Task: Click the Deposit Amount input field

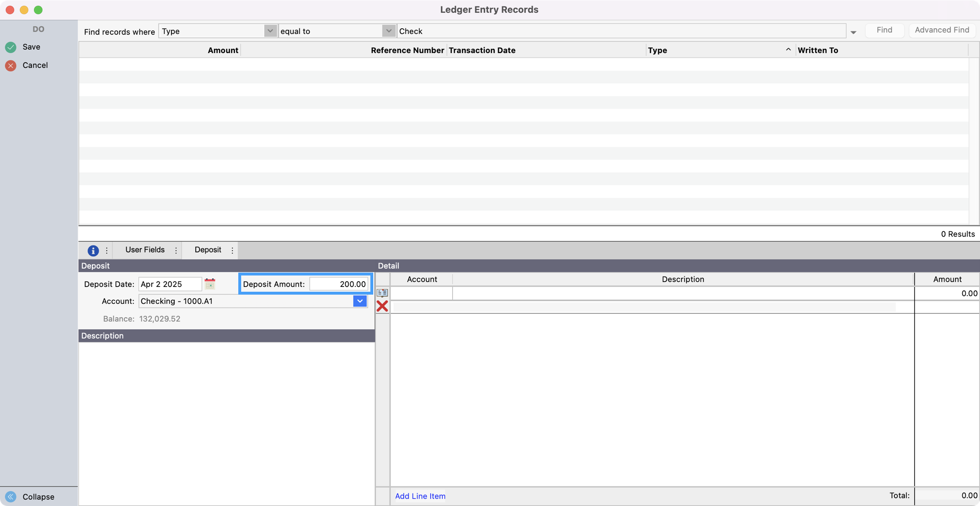Action: click(x=338, y=284)
